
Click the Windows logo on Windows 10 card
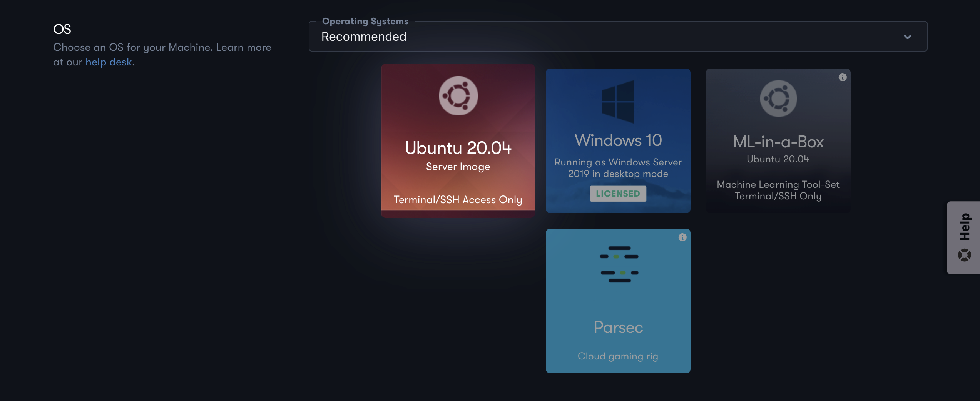618,102
